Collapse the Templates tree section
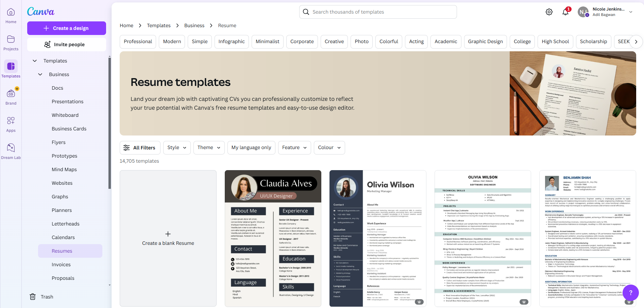This screenshot has width=644, height=308. 35,61
